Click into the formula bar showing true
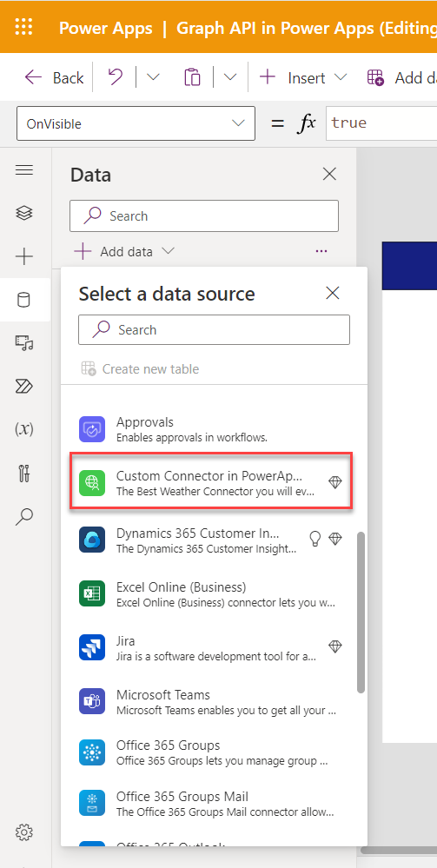This screenshot has height=868, width=437. pyautogui.click(x=381, y=123)
